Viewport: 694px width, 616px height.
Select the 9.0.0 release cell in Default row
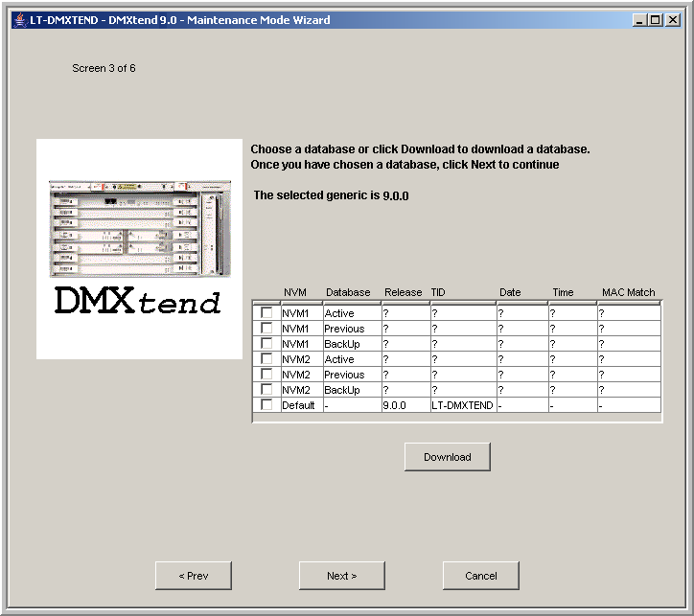[405, 405]
